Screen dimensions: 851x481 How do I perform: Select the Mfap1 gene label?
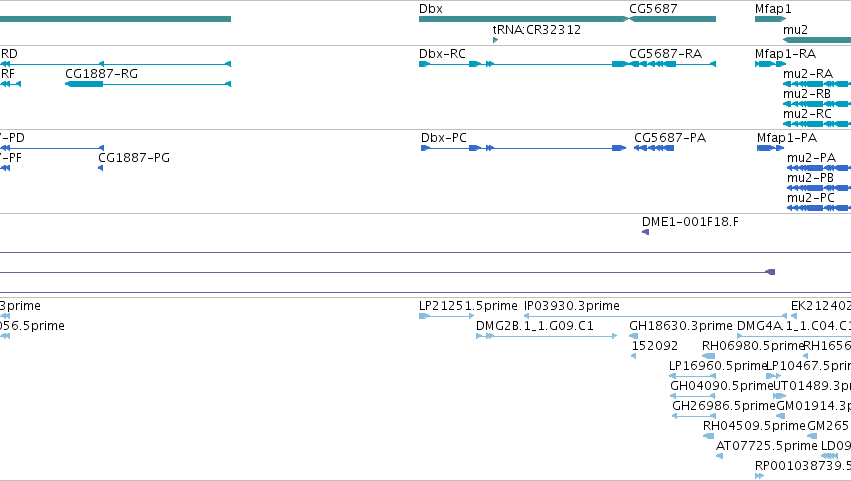pyautogui.click(x=773, y=9)
